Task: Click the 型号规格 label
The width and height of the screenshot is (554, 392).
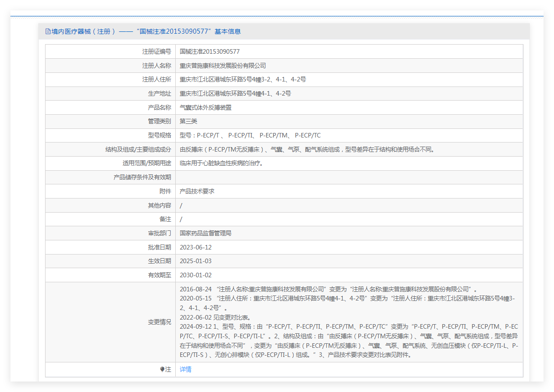Action: coord(160,136)
